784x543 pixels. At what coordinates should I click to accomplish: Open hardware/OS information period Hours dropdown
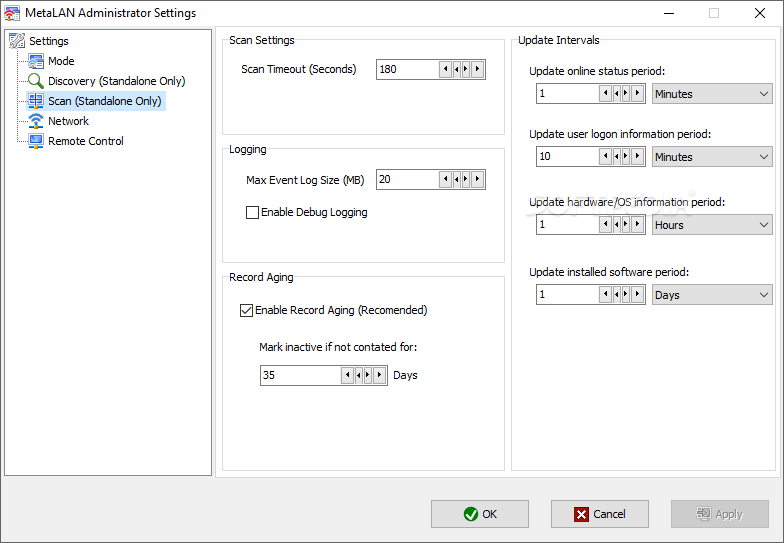click(x=712, y=225)
